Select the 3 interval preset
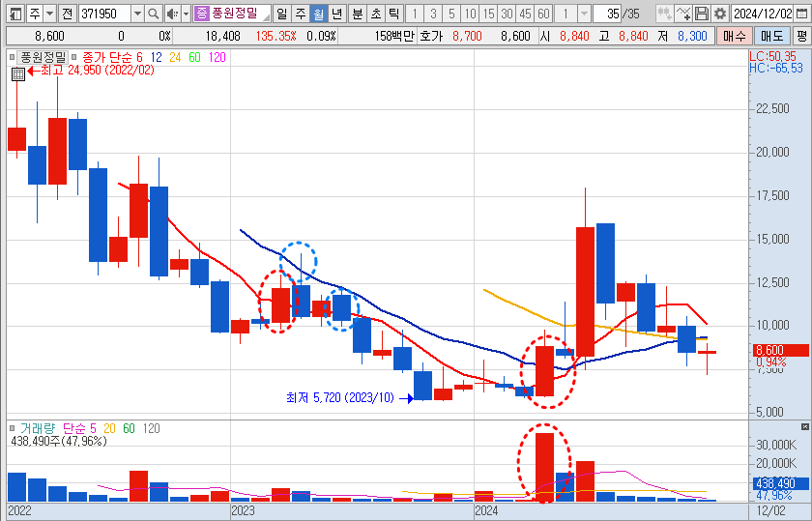Image resolution: width=812 pixels, height=521 pixels. point(433,14)
